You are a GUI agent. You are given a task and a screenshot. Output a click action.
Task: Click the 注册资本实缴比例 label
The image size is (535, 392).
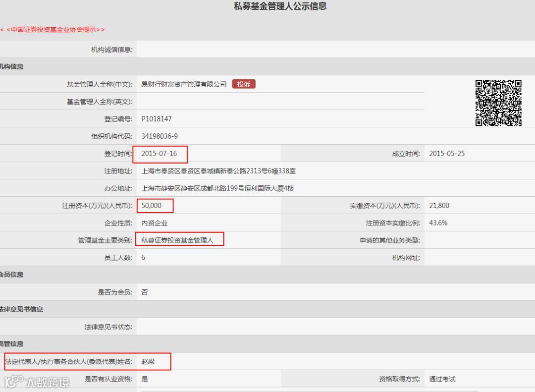pos(393,224)
